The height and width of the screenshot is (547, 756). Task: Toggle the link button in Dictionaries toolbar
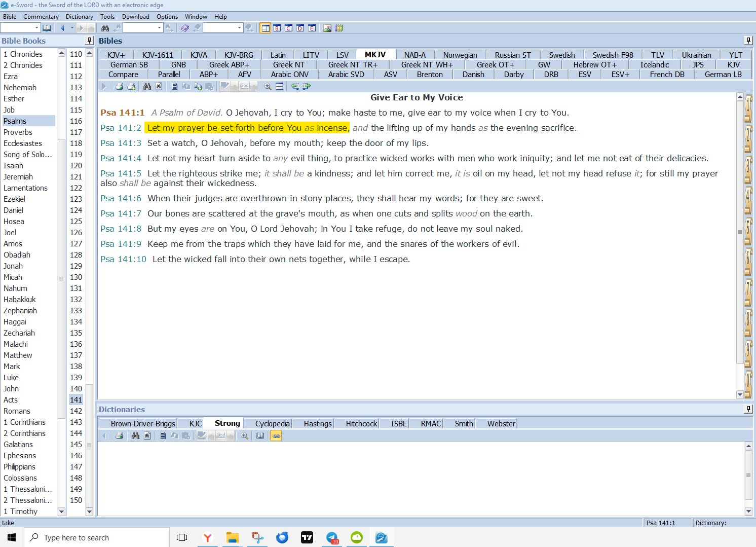276,435
